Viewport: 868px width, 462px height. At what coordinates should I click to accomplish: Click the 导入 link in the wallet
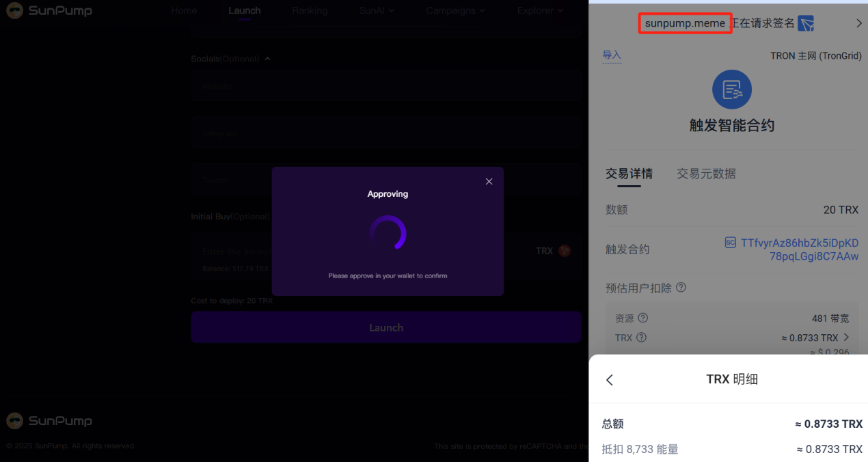pyautogui.click(x=612, y=55)
